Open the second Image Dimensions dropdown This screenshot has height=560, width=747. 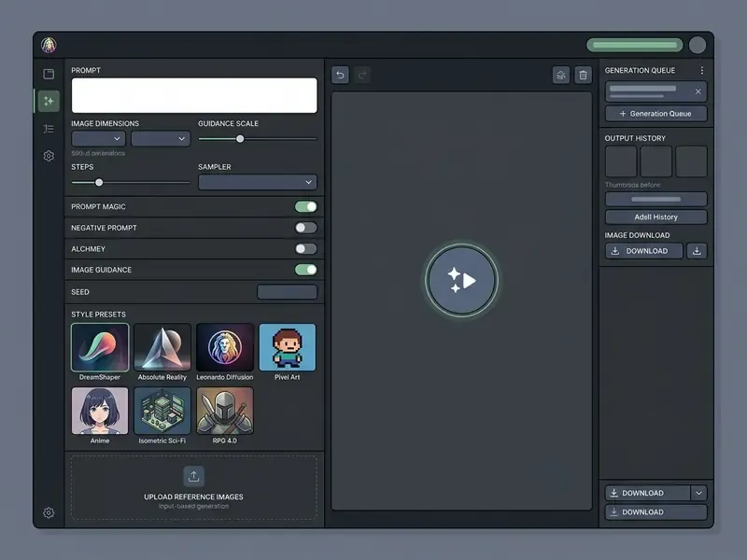[161, 138]
